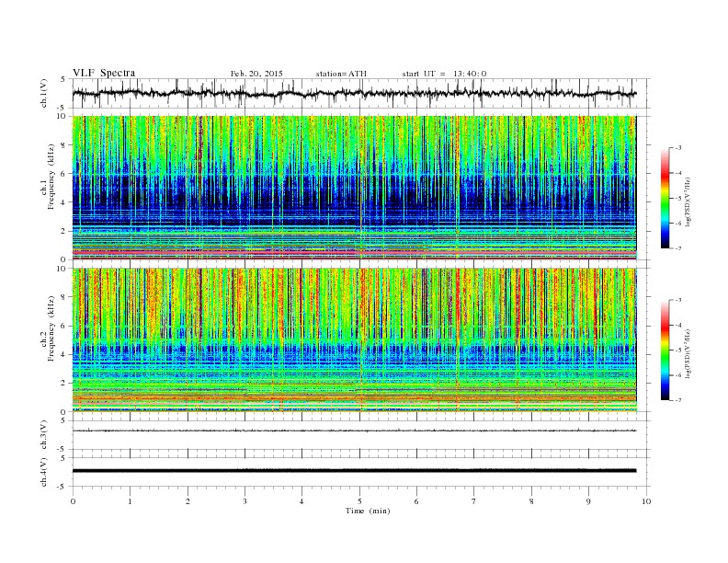Select the "ch.1(V)" axis label
Viewport: 728px width, 563px height.
tap(44, 94)
